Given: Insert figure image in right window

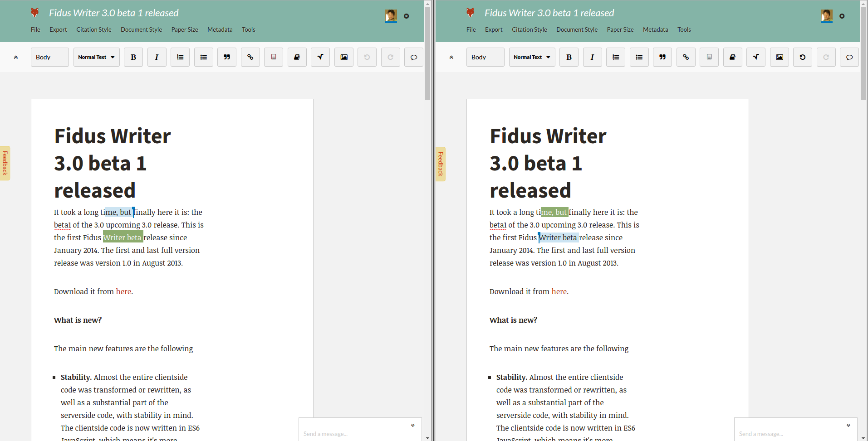Looking at the screenshot, I should (780, 57).
